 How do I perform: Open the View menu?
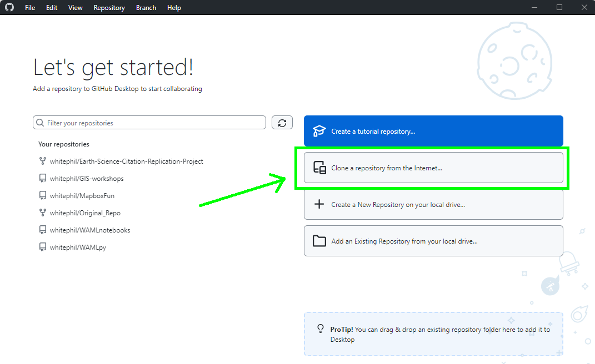(x=75, y=8)
